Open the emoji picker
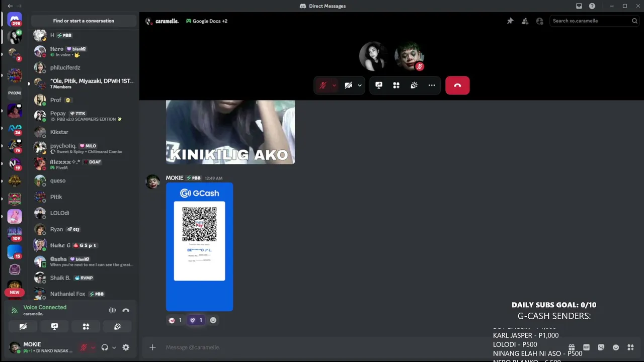Viewport: 644px width, 362px height. coord(616,347)
